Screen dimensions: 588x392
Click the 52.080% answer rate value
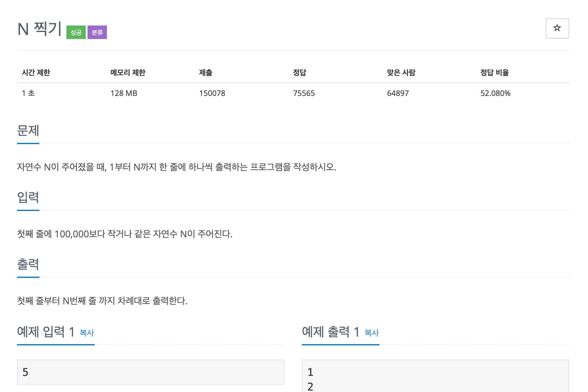point(495,93)
